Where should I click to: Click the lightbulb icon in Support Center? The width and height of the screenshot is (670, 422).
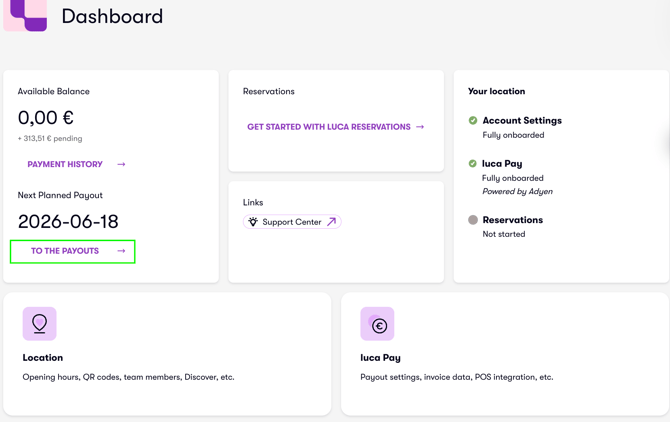[253, 222]
